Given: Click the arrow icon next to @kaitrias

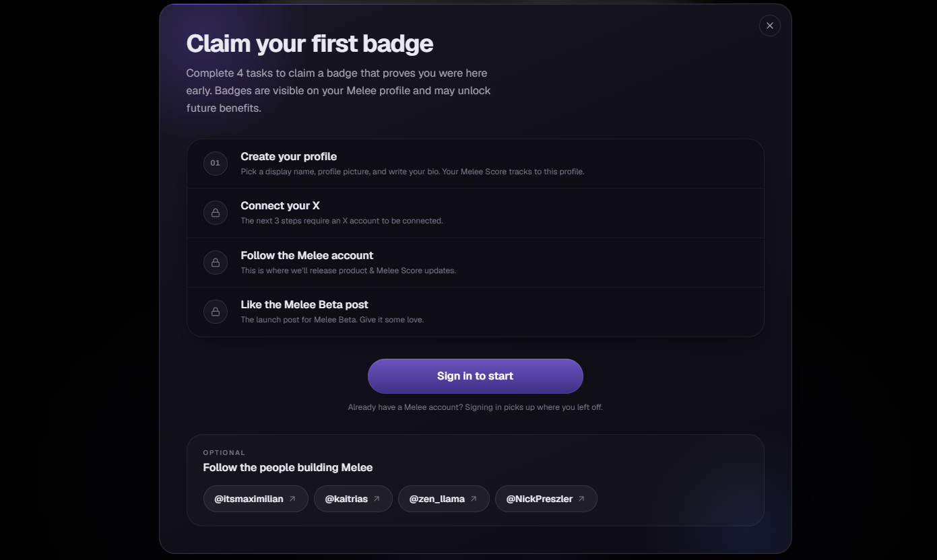Looking at the screenshot, I should tap(377, 499).
